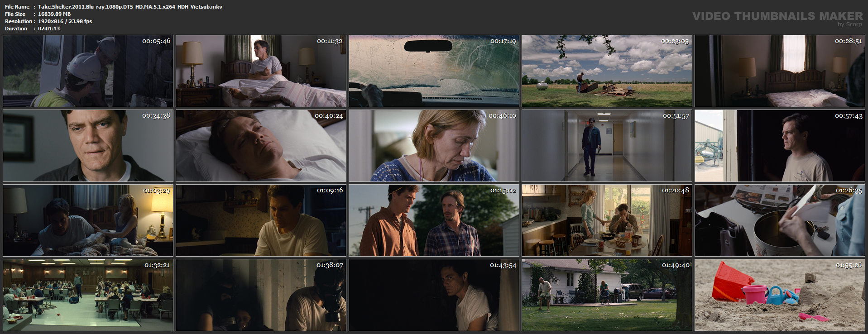This screenshot has width=868, height=334.
Task: Click the newspaper thumbnail at 01:26:35
Action: (x=780, y=220)
